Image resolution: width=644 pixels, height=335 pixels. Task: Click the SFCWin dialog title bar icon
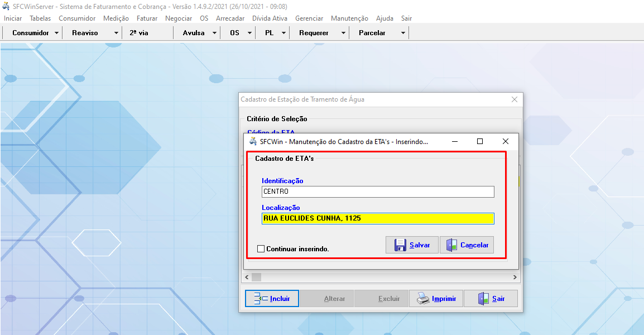(253, 142)
